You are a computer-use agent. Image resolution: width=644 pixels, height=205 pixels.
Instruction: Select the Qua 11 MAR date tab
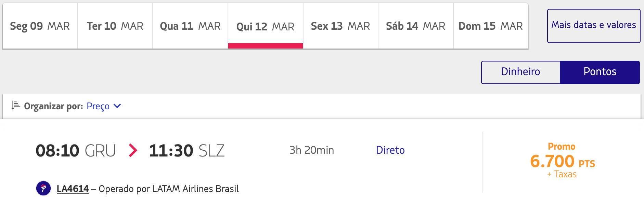coord(190,26)
